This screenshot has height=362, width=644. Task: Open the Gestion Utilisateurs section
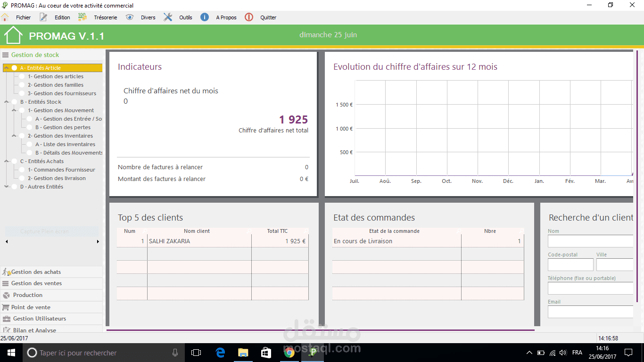[x=51, y=319]
